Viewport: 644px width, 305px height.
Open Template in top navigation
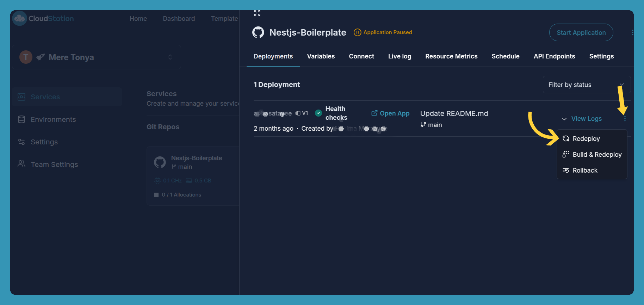pyautogui.click(x=224, y=18)
